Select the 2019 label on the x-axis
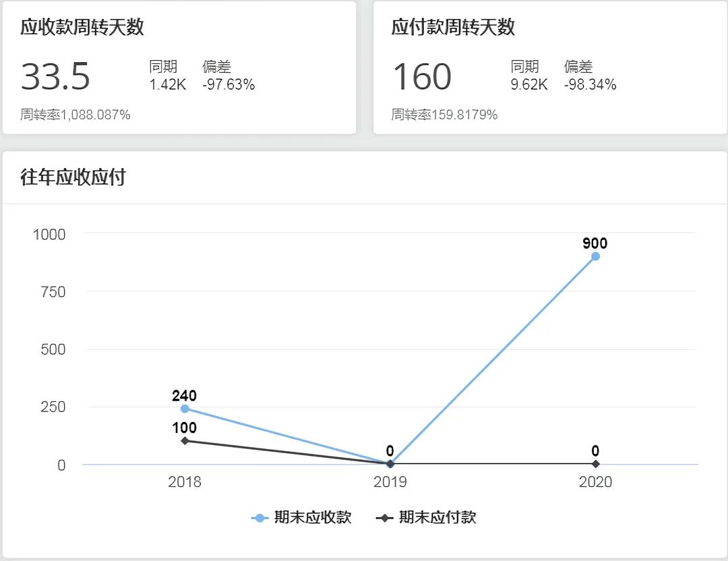 (x=391, y=482)
